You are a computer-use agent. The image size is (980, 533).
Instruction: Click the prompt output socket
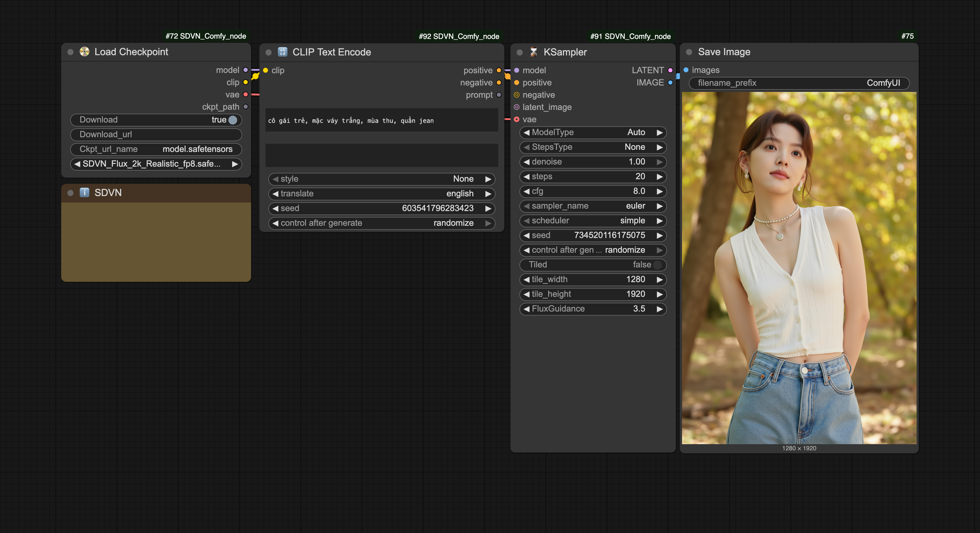coord(499,95)
